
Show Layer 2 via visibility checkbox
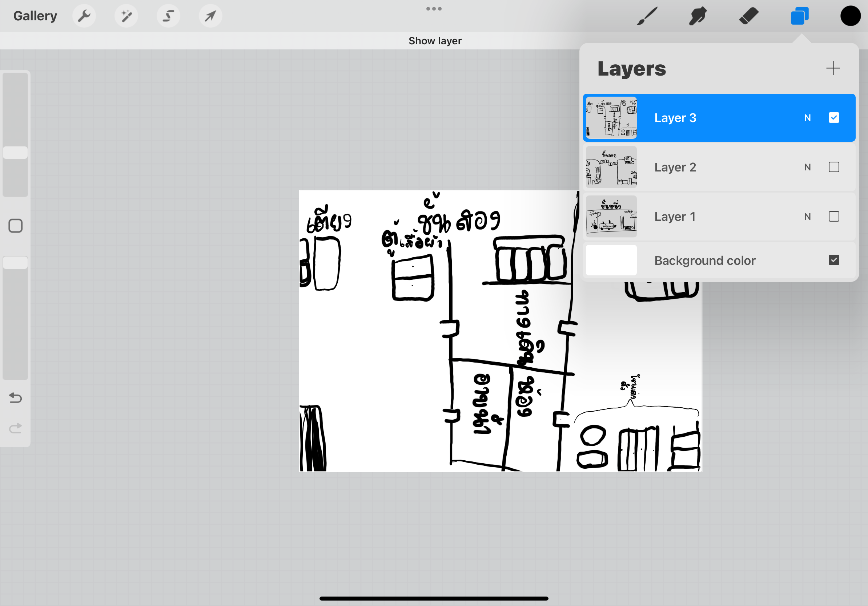click(x=833, y=167)
